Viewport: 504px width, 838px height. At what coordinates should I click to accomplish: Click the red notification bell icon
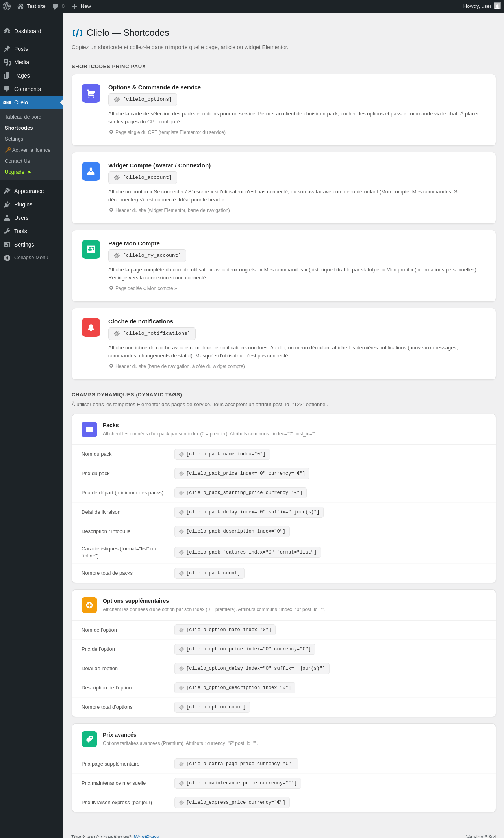click(x=91, y=327)
